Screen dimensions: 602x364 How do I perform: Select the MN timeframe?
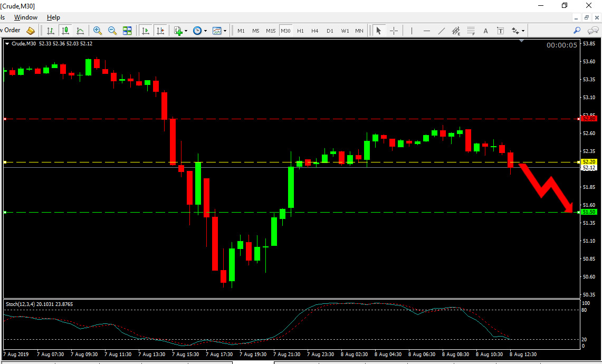[359, 31]
